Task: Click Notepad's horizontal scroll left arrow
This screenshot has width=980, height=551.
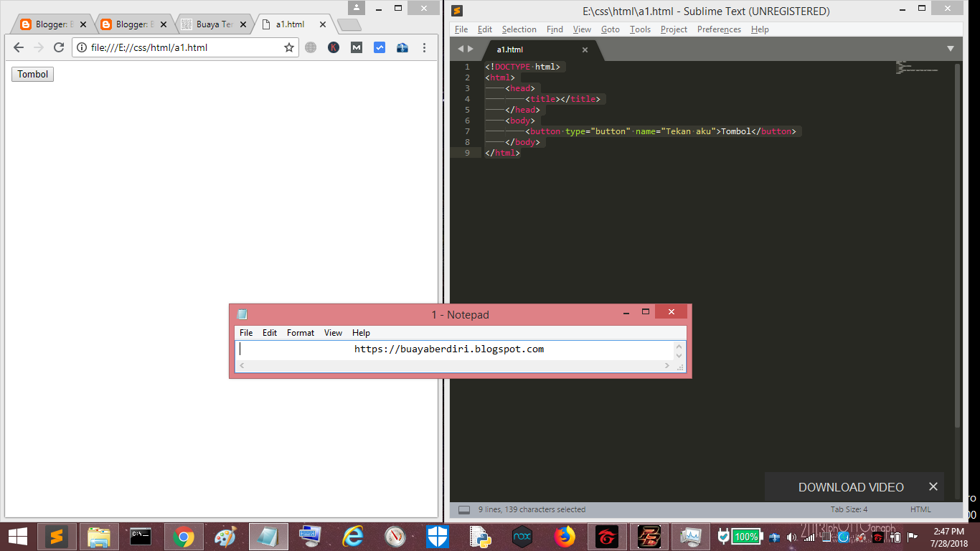Action: pyautogui.click(x=241, y=366)
